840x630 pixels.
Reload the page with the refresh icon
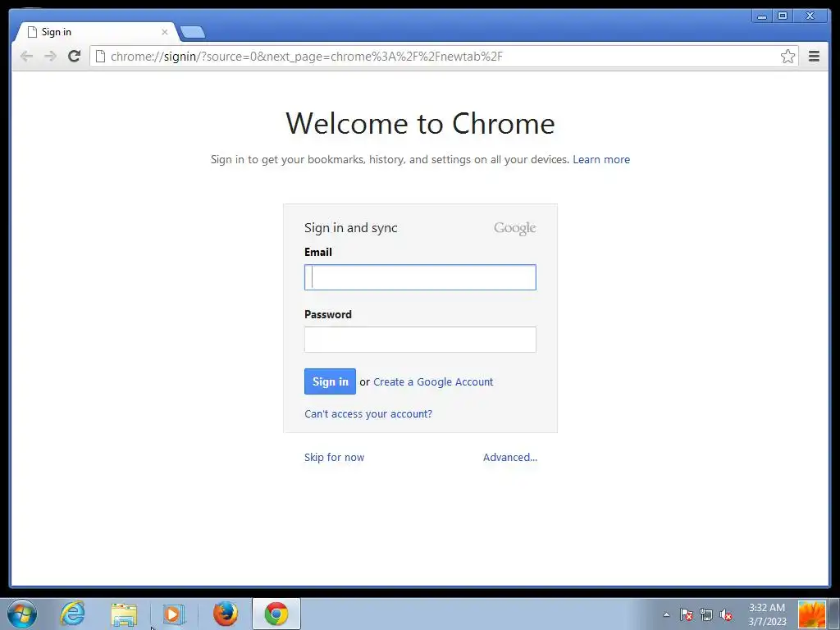(74, 56)
